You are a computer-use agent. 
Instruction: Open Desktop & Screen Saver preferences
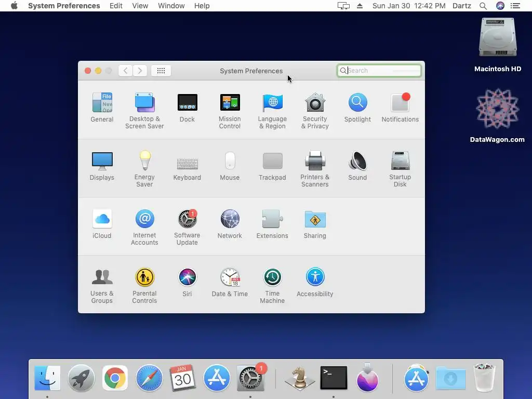pyautogui.click(x=144, y=111)
